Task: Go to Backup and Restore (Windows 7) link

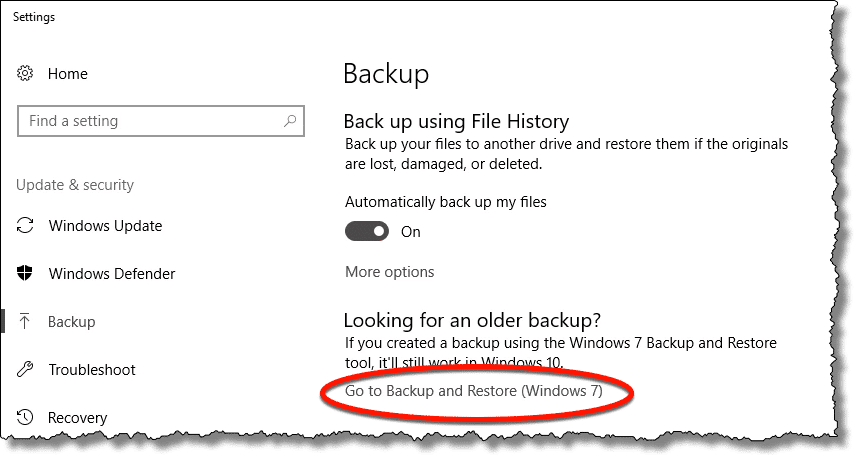Action: pyautogui.click(x=474, y=391)
